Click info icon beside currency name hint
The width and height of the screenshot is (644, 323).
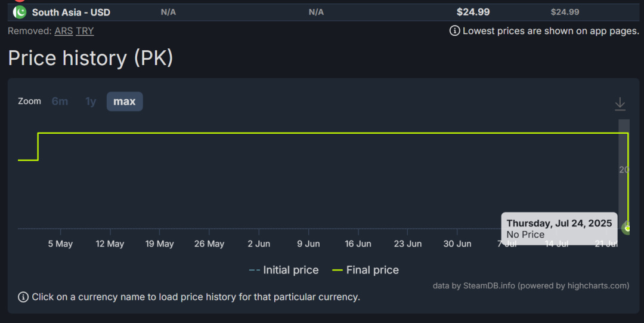[x=23, y=297]
